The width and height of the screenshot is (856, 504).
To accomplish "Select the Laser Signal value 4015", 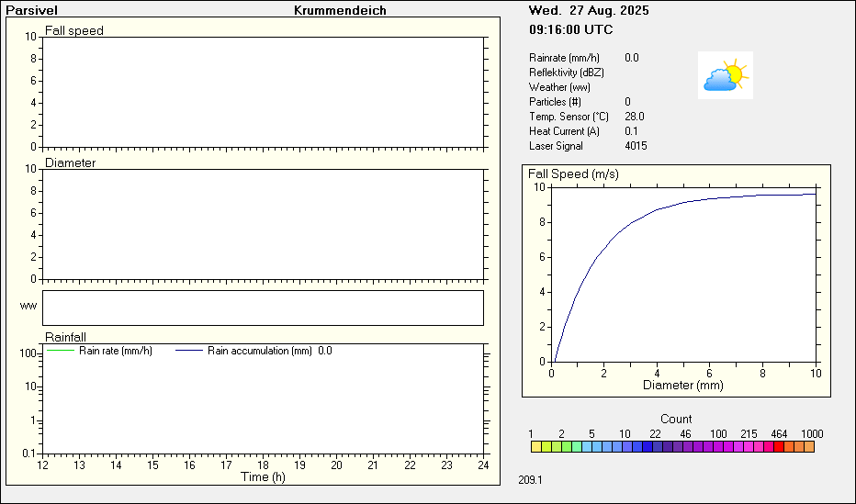I will pos(635,146).
